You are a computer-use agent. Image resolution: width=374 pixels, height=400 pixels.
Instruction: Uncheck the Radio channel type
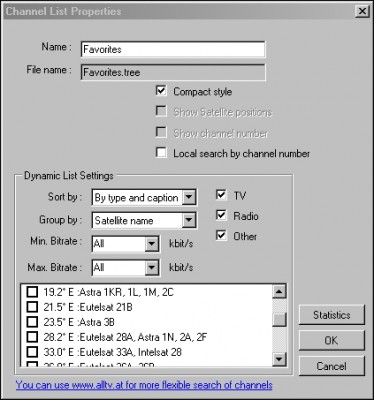(x=221, y=215)
